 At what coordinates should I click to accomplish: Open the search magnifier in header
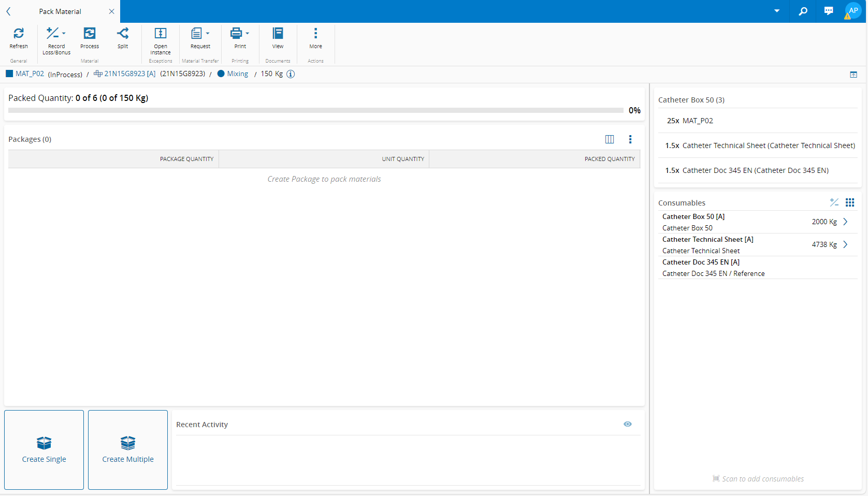click(803, 11)
